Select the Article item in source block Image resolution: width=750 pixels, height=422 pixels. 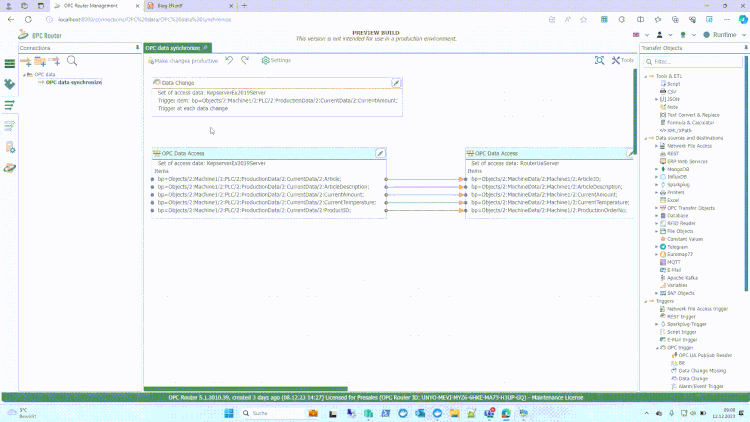point(249,179)
